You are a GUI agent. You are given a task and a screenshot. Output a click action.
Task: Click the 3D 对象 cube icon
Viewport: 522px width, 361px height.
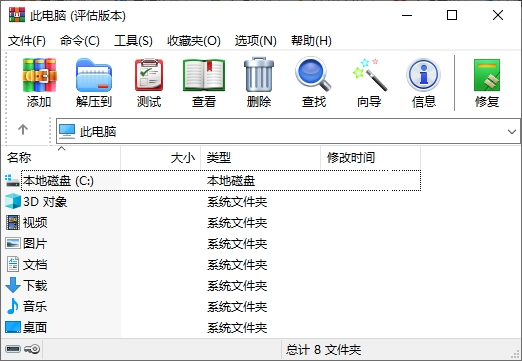point(13,201)
